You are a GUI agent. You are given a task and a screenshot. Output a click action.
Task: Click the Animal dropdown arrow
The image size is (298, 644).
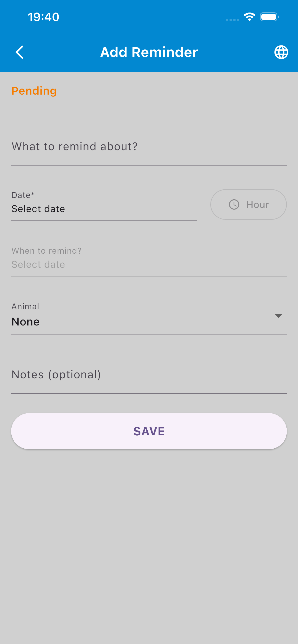point(278,316)
